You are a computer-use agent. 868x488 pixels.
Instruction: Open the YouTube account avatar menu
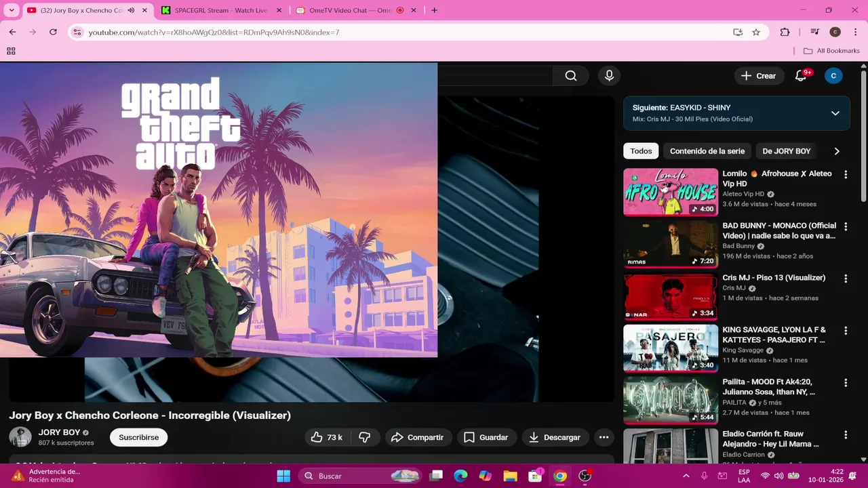click(833, 76)
